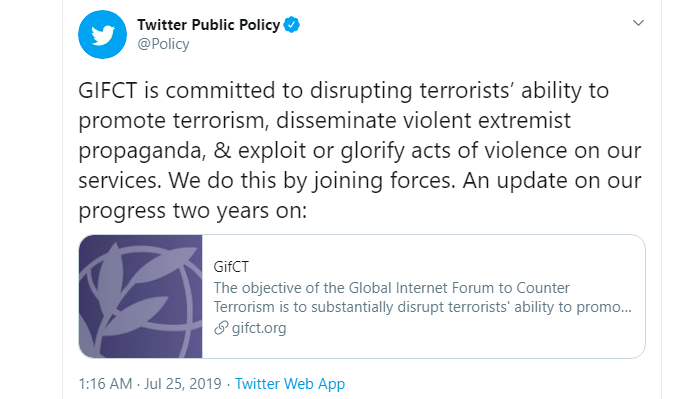This screenshot has width=689, height=399.
Task: Click the blue verified checkmark badge
Action: click(x=291, y=25)
